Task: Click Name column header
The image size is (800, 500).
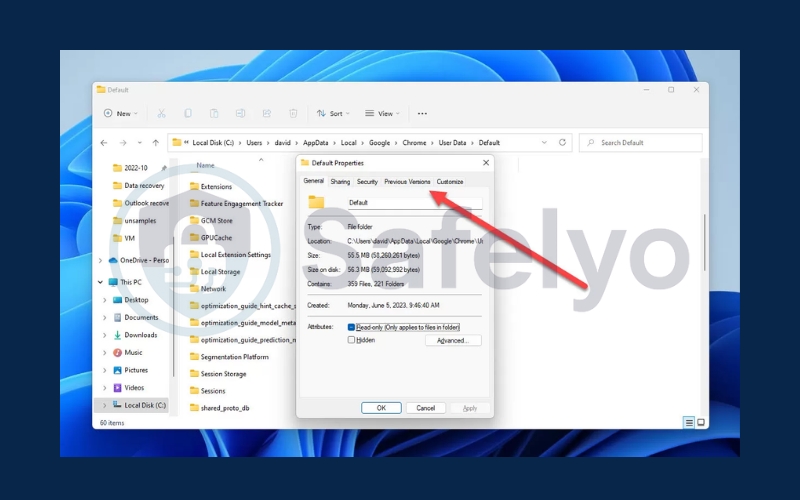Action: click(205, 165)
